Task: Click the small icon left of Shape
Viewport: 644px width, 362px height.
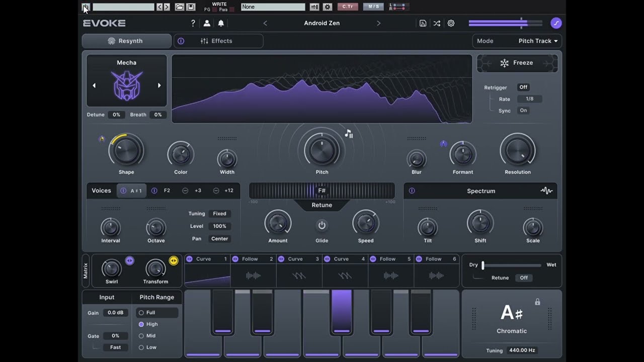Action: (x=102, y=139)
